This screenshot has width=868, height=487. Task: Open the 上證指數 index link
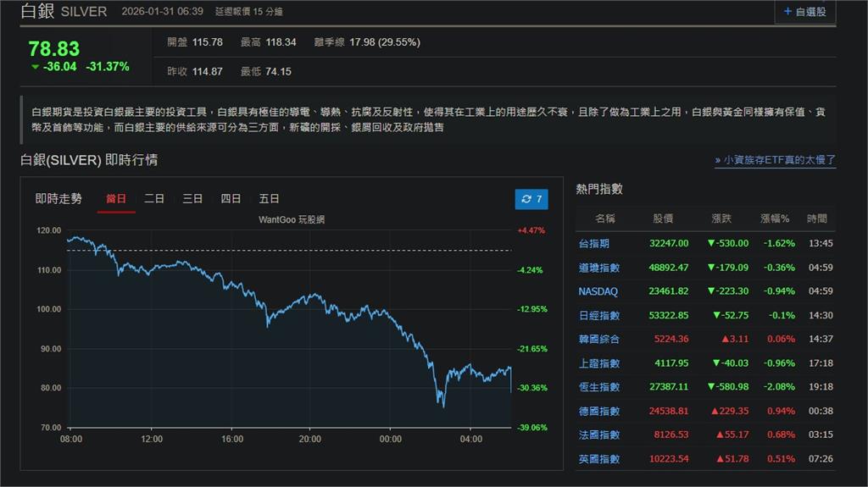click(599, 363)
